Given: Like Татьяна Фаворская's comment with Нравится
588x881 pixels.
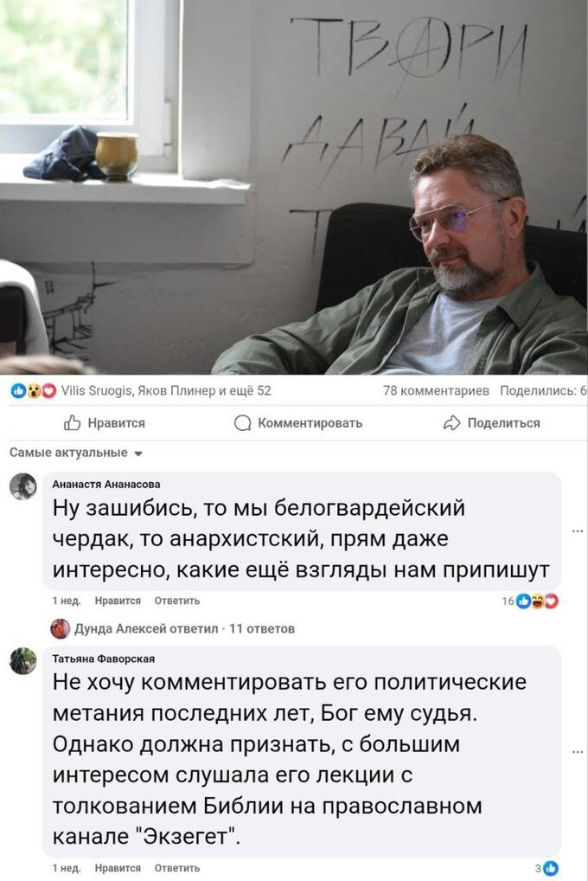Looking at the screenshot, I should point(118,868).
